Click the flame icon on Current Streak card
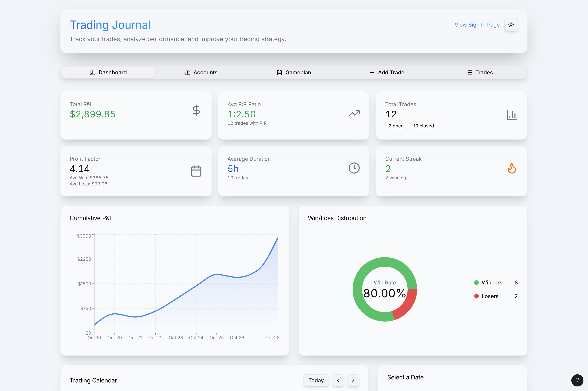 (512, 169)
